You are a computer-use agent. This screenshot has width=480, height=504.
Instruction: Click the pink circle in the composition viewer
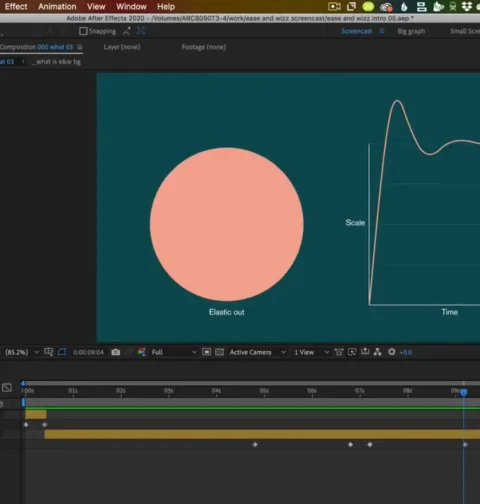[227, 224]
